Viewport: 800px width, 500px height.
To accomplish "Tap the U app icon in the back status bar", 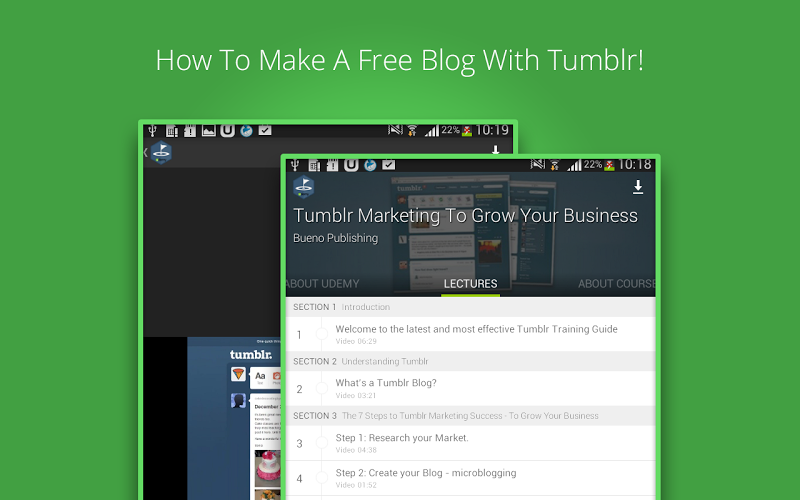I will pyautogui.click(x=228, y=131).
